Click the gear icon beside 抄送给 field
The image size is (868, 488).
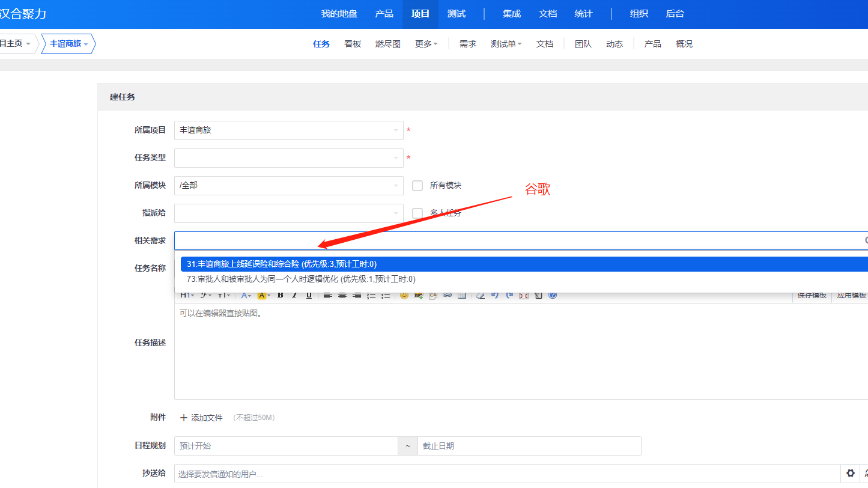click(x=851, y=473)
